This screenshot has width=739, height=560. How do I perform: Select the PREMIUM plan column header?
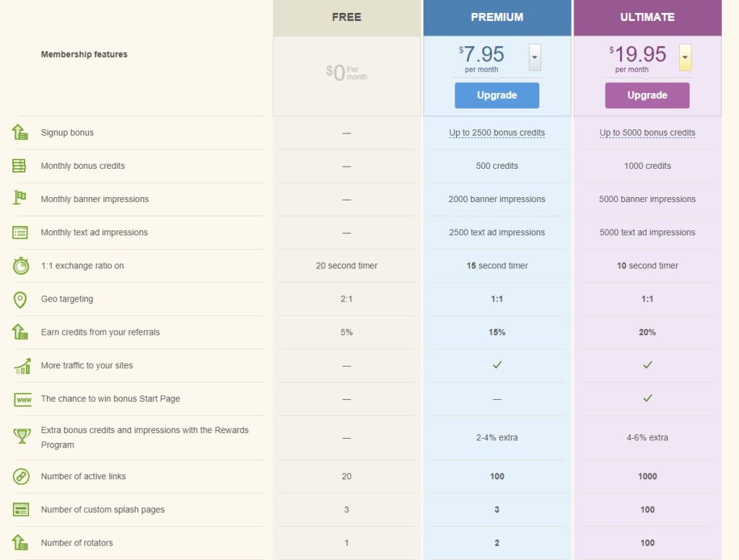point(497,17)
